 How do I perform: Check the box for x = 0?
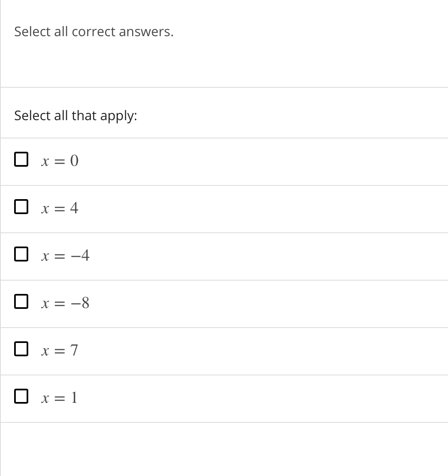click(21, 160)
